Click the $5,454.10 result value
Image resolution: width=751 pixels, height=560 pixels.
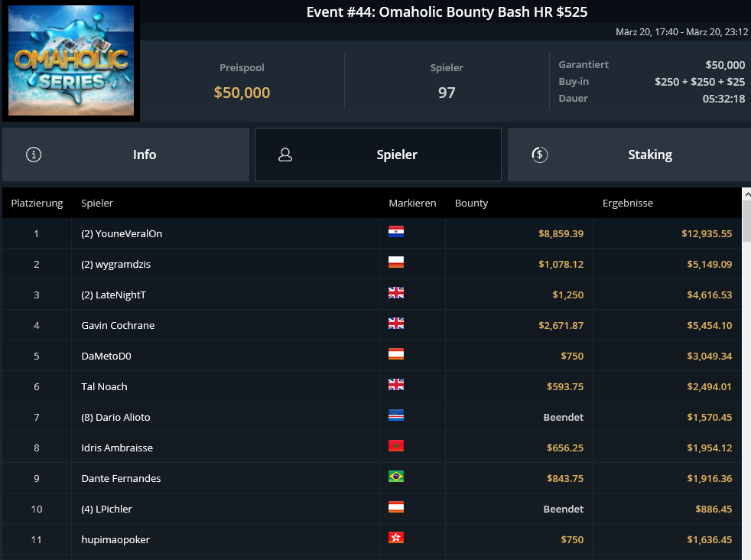[x=710, y=326]
